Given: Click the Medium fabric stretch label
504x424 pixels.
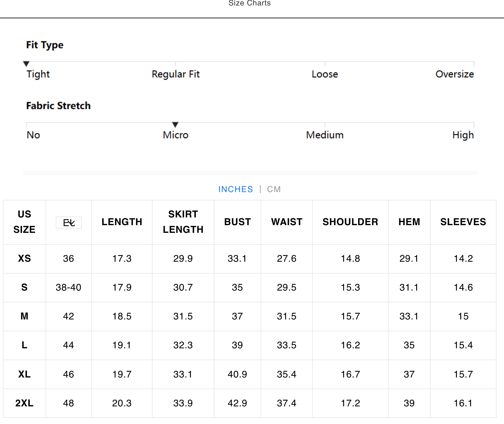Looking at the screenshot, I should pyautogui.click(x=324, y=135).
